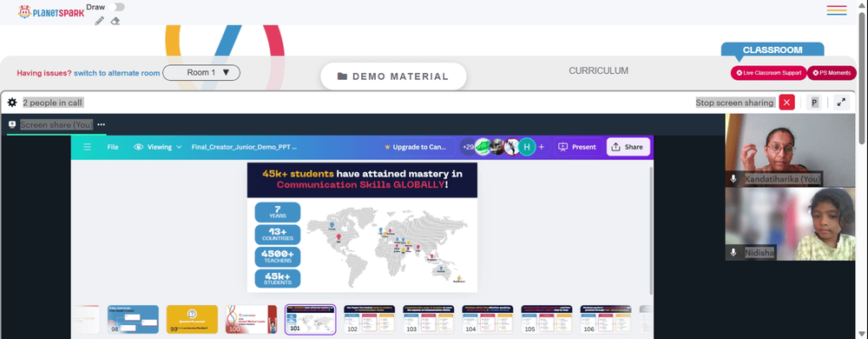
Task: Click the 7 Years stat box
Action: point(278,212)
